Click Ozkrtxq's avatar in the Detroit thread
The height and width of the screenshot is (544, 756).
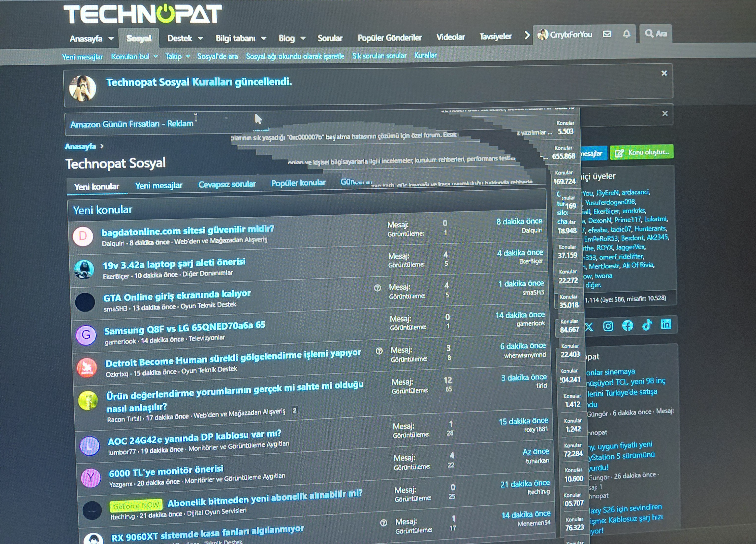tap(87, 367)
